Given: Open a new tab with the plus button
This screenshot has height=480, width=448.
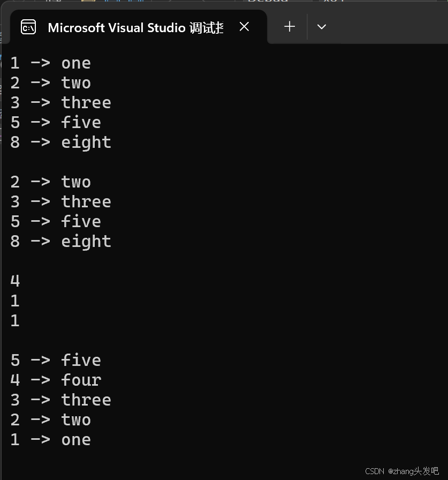Looking at the screenshot, I should (x=290, y=26).
